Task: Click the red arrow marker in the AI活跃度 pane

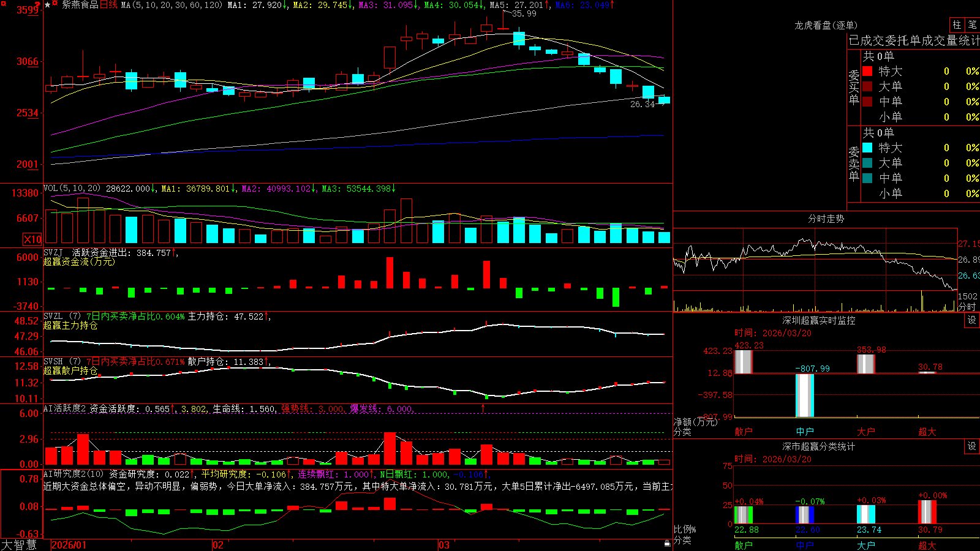Action: 483,408
